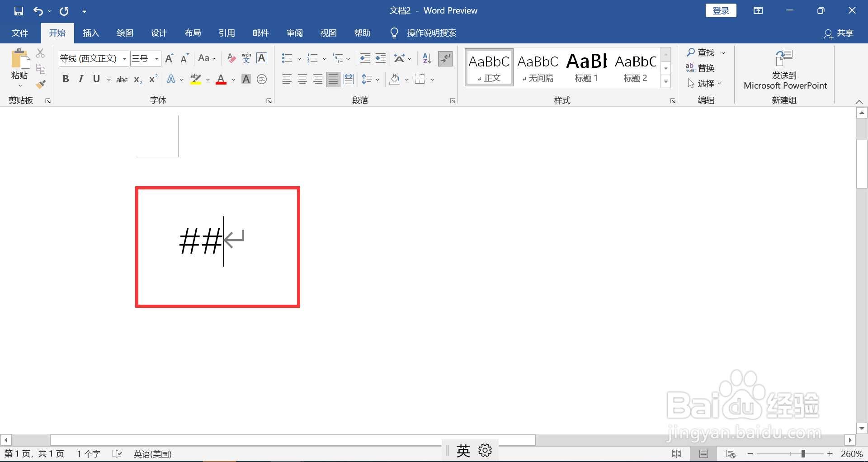Screen dimensions: 868x462
Task: Activate the Format Painter brush
Action: [x=41, y=85]
